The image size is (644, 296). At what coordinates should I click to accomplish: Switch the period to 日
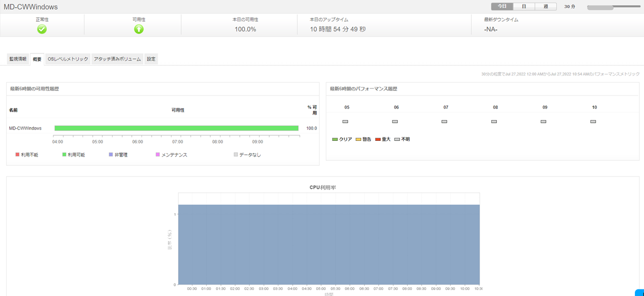tap(524, 7)
